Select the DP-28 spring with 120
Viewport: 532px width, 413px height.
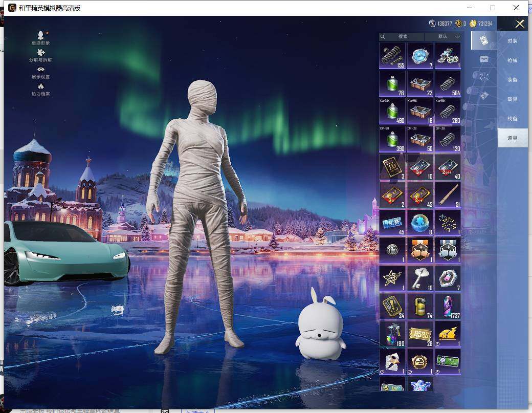pyautogui.click(x=448, y=139)
